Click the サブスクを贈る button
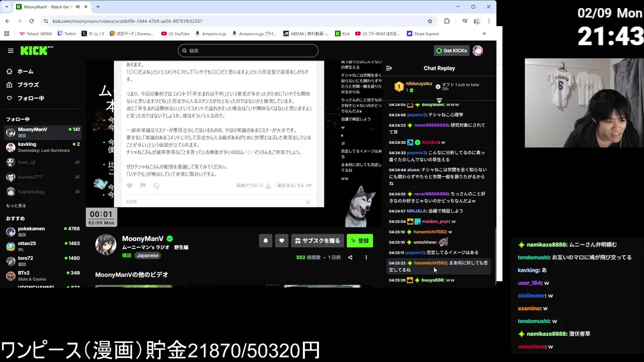This screenshot has height=362, width=644. click(317, 241)
